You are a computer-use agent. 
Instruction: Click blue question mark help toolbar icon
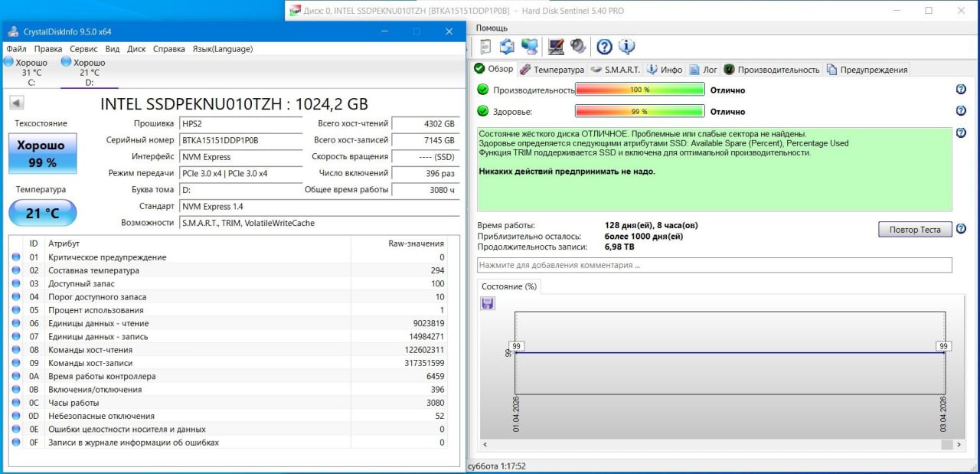(x=605, y=47)
